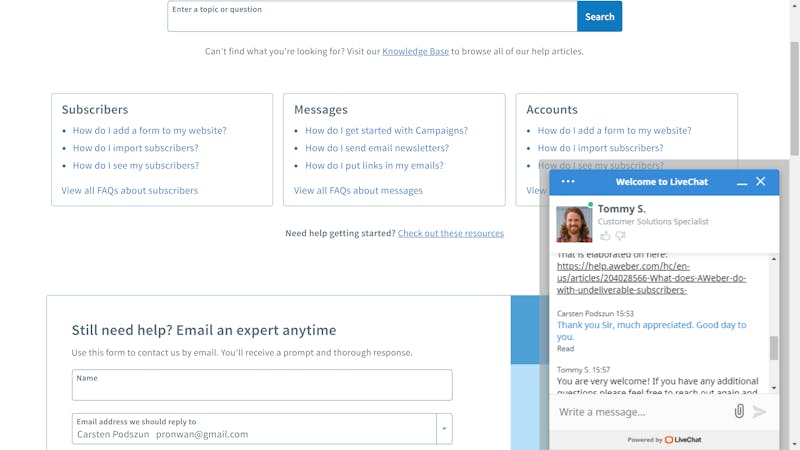Screen dimensions: 800x450
Task: Click the chat scrollbar up arrow
Action: [774, 259]
